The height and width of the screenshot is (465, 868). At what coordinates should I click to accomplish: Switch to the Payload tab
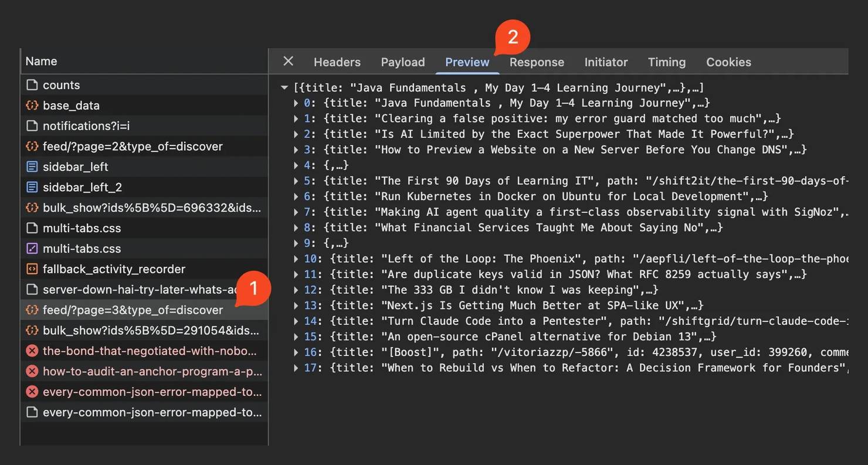402,62
